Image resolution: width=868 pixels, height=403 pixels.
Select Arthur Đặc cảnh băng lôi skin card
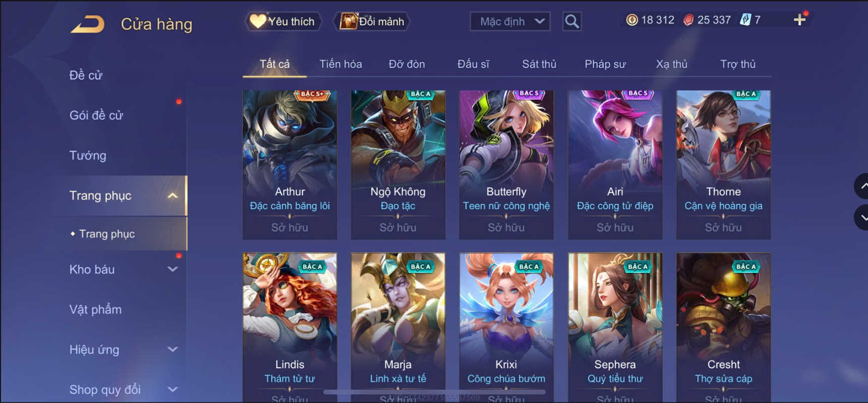[x=290, y=165]
